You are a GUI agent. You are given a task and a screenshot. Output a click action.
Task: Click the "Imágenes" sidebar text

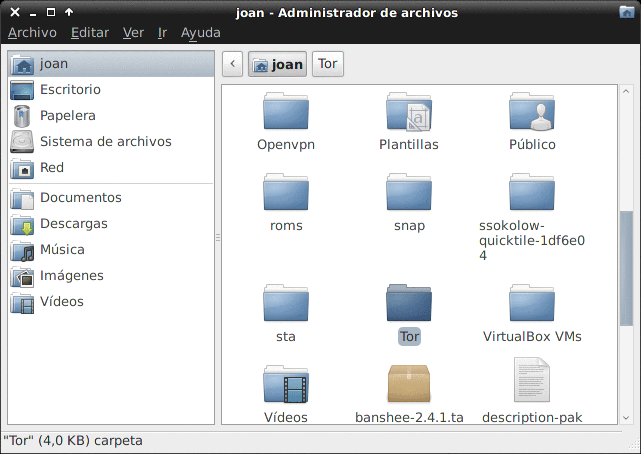point(72,276)
